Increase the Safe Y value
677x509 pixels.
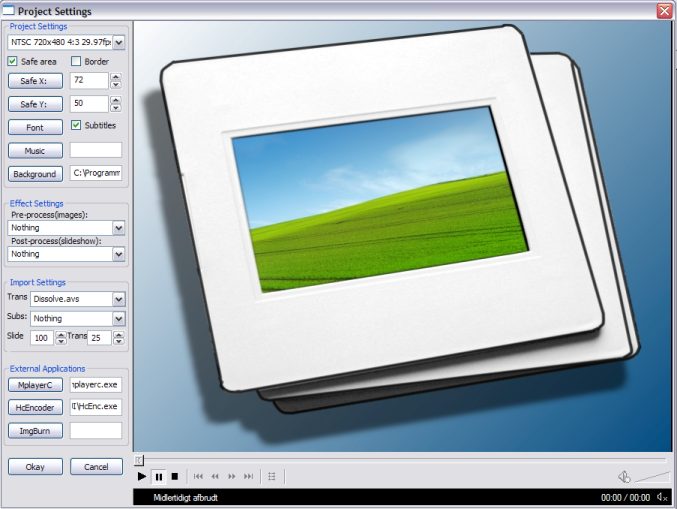[x=116, y=100]
